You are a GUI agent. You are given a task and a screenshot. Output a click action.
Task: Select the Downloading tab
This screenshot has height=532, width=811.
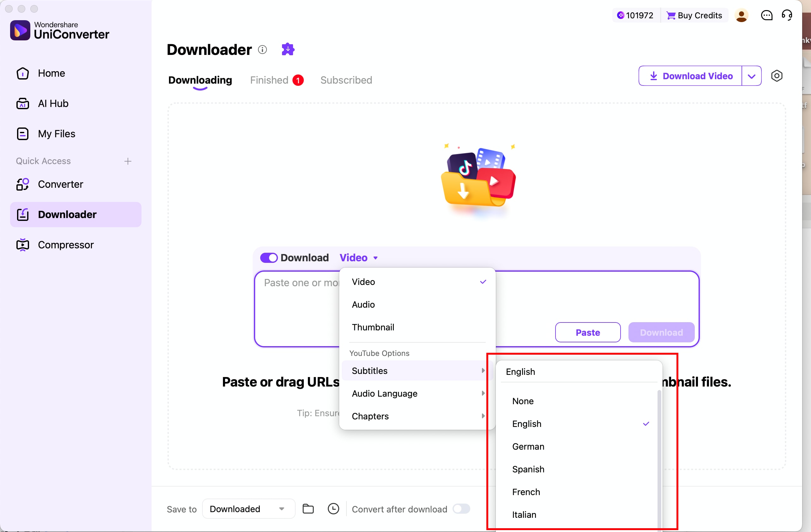[x=200, y=80]
